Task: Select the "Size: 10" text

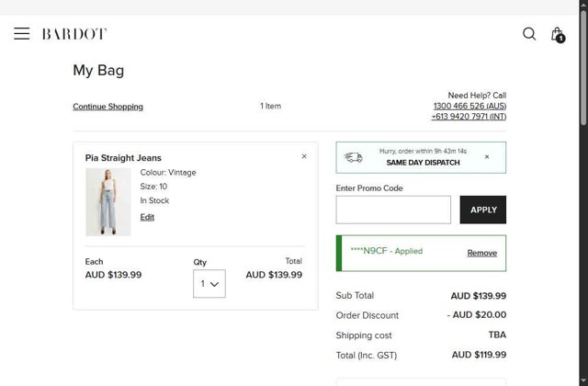Action: (x=153, y=187)
